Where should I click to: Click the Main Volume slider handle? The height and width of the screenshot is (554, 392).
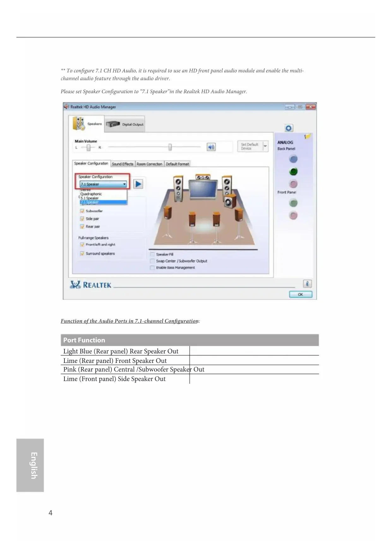[x=170, y=147]
